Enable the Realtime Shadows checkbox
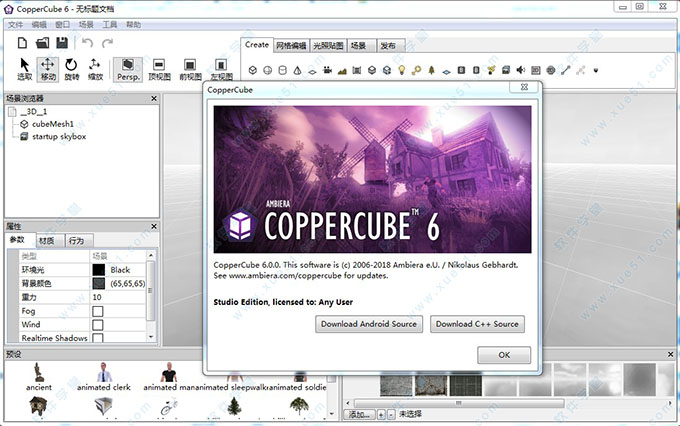This screenshot has width=680, height=426. pos(98,338)
